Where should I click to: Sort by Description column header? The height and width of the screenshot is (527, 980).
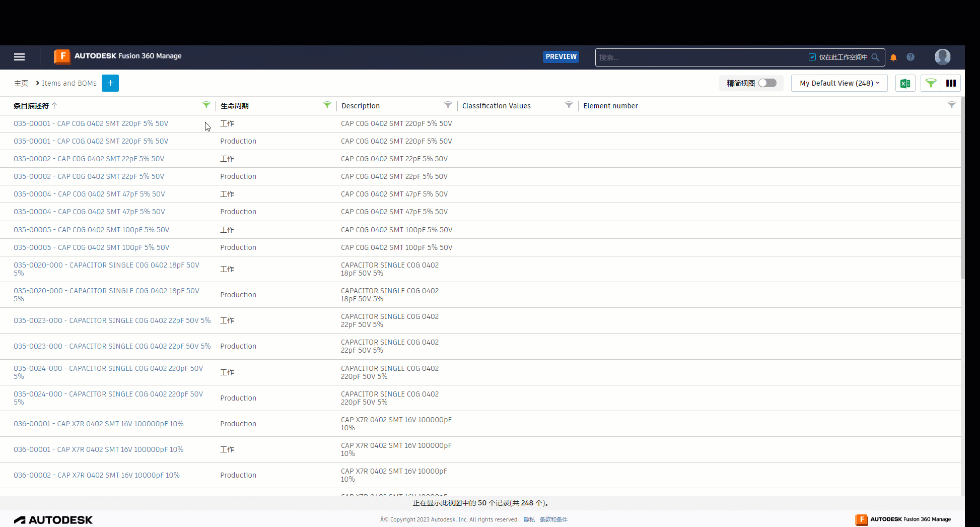[x=361, y=106]
